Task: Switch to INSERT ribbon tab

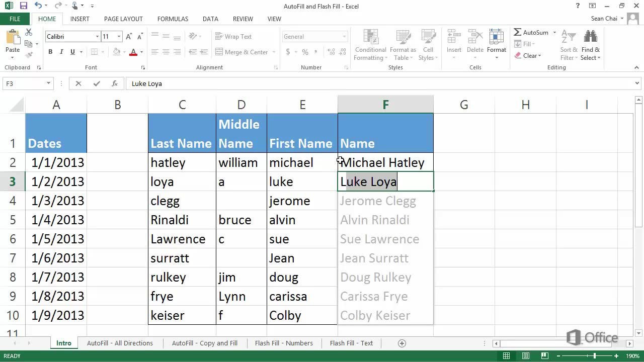Action: 80,19
